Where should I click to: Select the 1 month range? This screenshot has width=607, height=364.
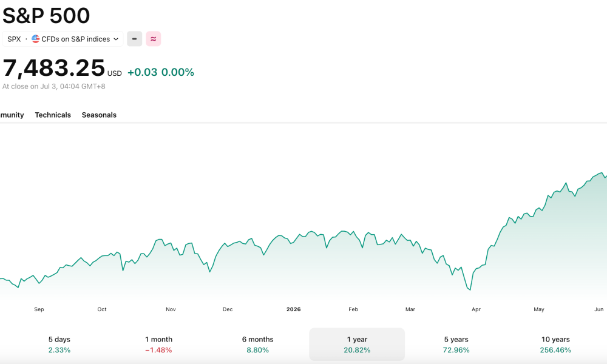[x=158, y=344]
